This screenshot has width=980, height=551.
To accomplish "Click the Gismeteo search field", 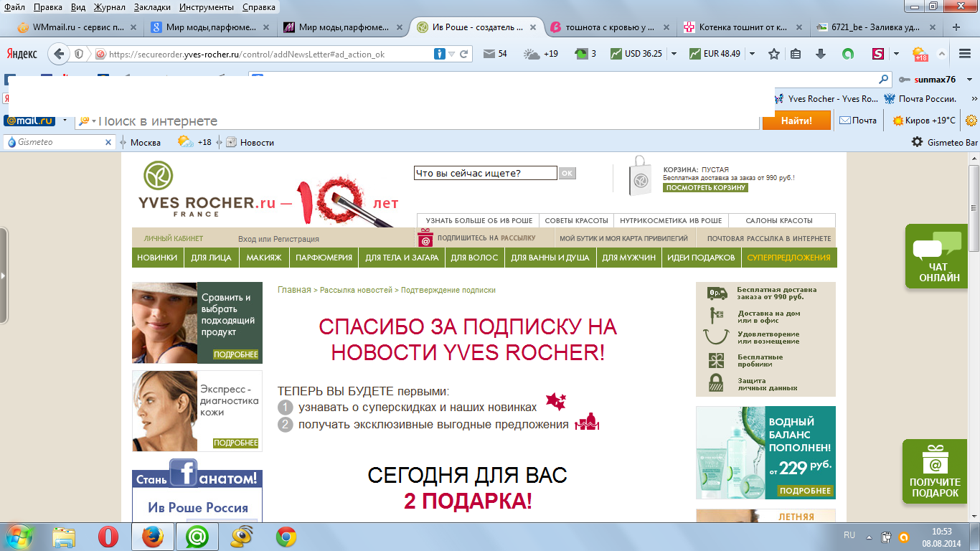I will [59, 142].
